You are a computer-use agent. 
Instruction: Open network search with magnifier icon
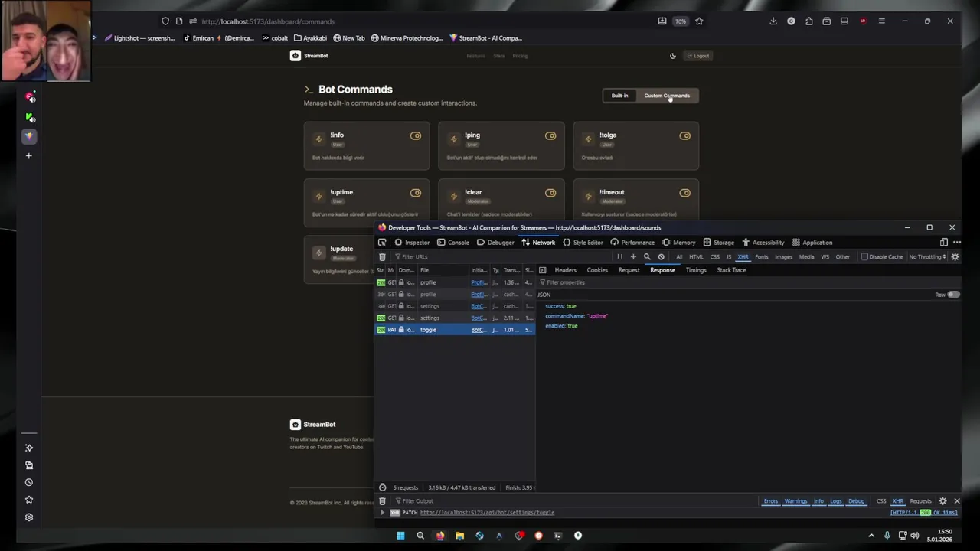(x=647, y=257)
